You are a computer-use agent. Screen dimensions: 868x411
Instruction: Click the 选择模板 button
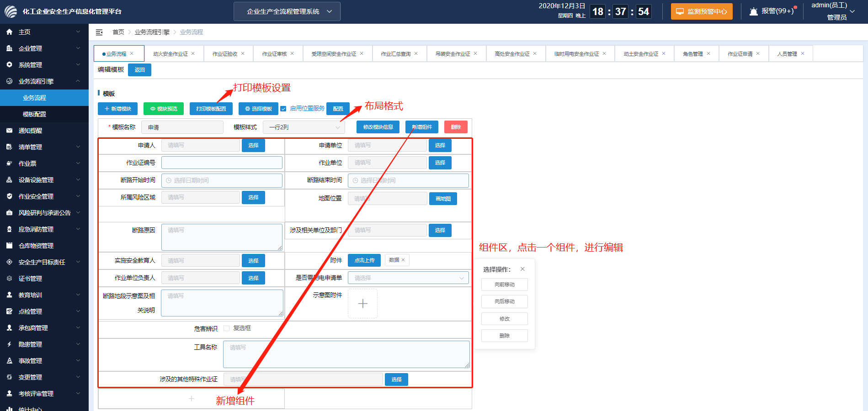click(x=258, y=109)
